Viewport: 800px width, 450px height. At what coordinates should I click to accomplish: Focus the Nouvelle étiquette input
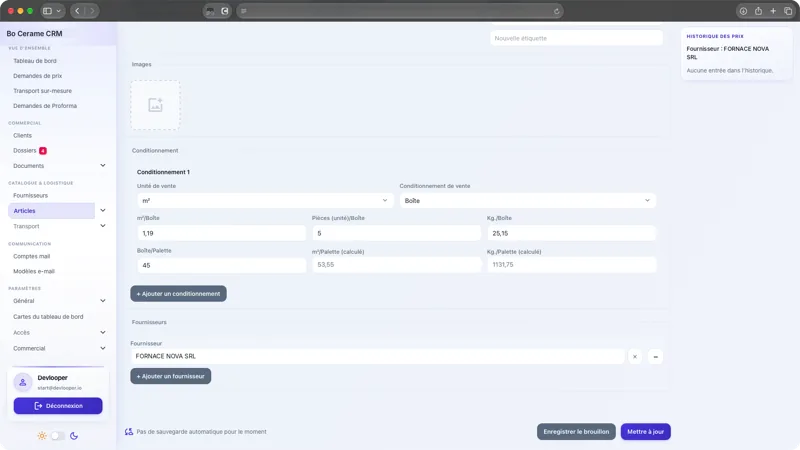(577, 38)
